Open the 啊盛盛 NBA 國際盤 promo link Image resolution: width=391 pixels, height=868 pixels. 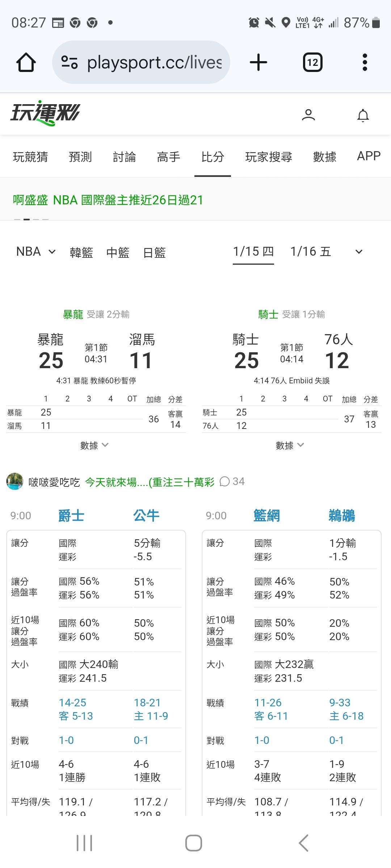point(108,200)
